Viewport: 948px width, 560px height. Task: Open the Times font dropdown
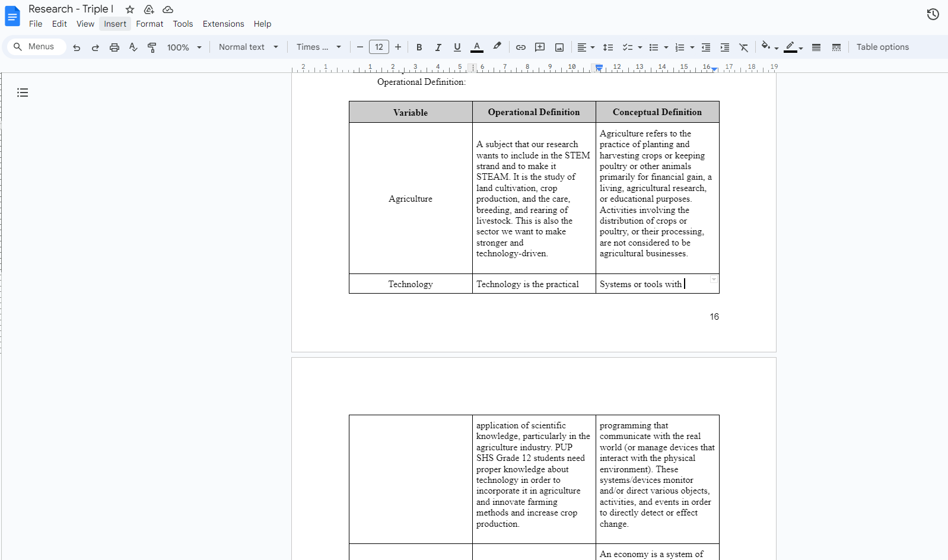[x=319, y=47]
